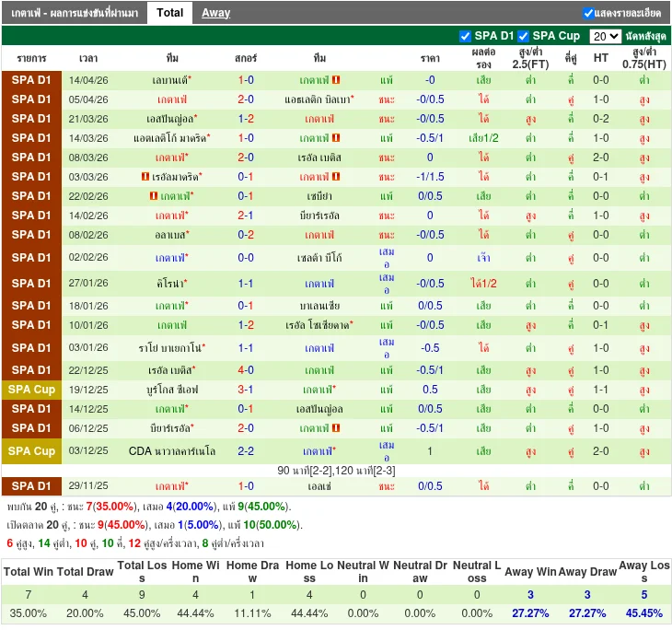Open the 2-2 score on 03/12/25
Viewport: 672px width, 630px height.
pos(246,451)
